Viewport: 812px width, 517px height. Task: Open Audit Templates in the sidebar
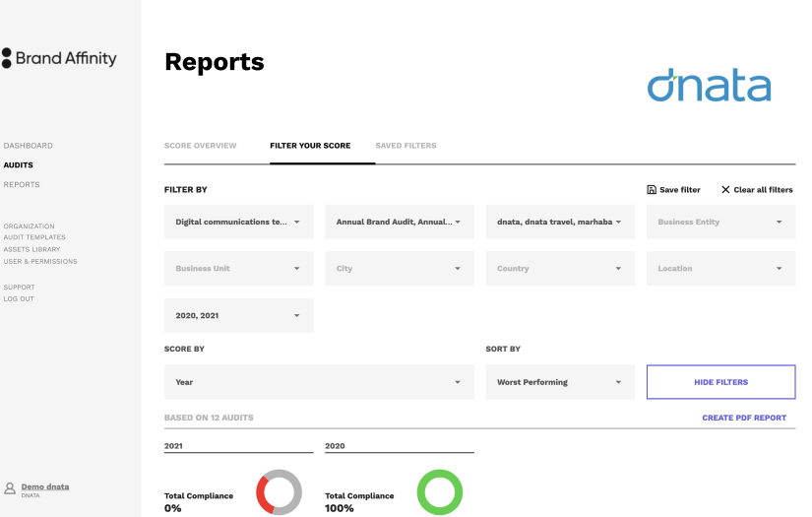click(34, 237)
